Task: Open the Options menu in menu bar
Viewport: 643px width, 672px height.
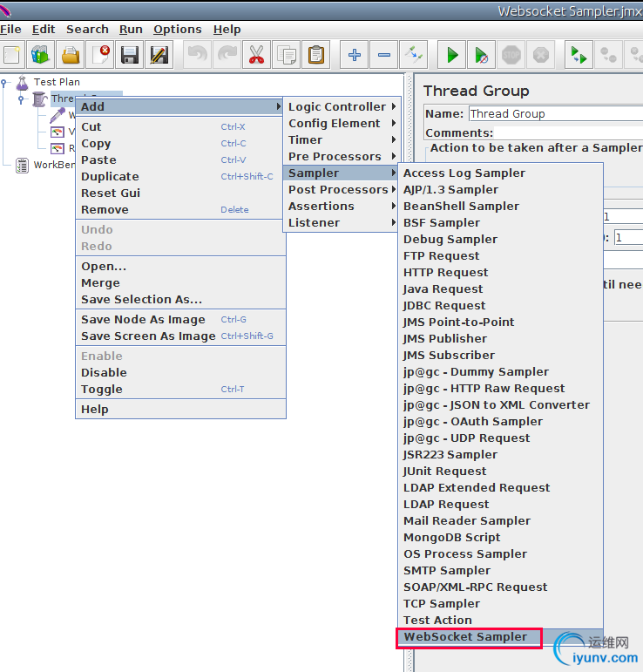Action: (x=178, y=29)
